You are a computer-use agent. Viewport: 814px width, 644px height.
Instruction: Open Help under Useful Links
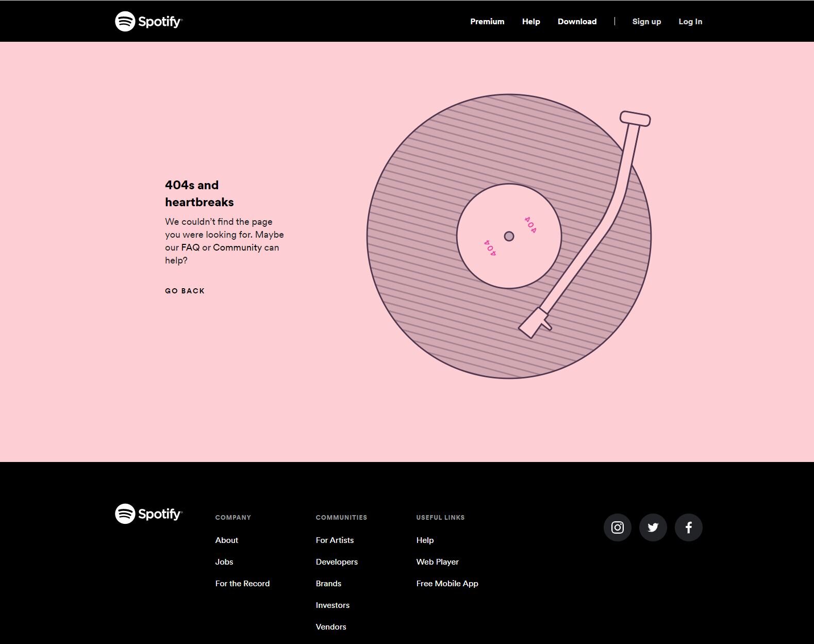click(x=425, y=540)
